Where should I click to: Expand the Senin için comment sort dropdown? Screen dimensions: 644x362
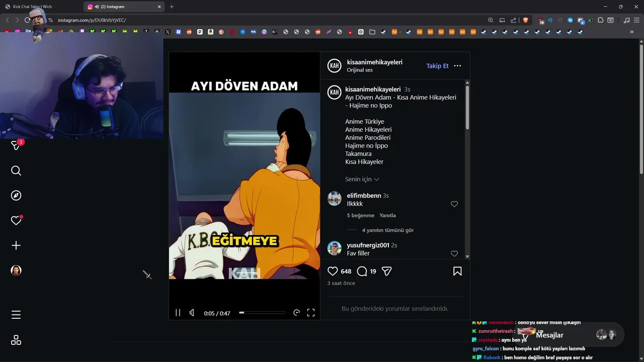point(362,179)
